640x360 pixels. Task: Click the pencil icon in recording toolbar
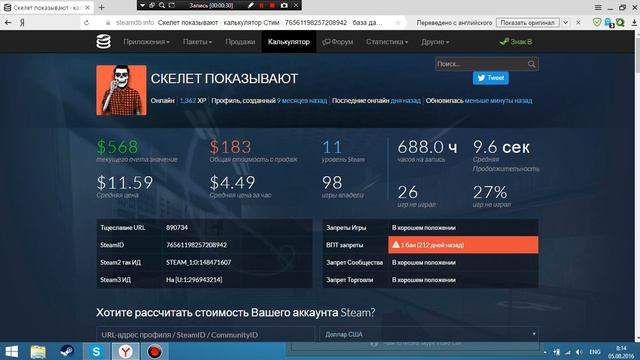[x=251, y=5]
